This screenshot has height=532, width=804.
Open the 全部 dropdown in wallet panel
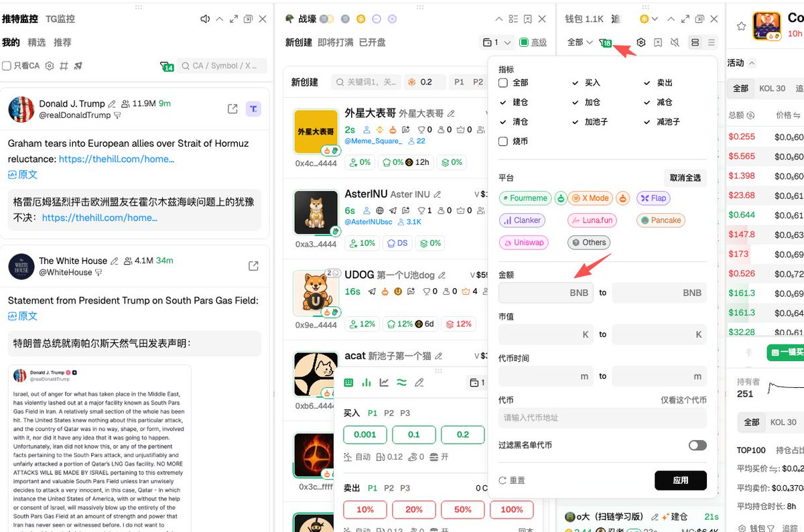(580, 42)
